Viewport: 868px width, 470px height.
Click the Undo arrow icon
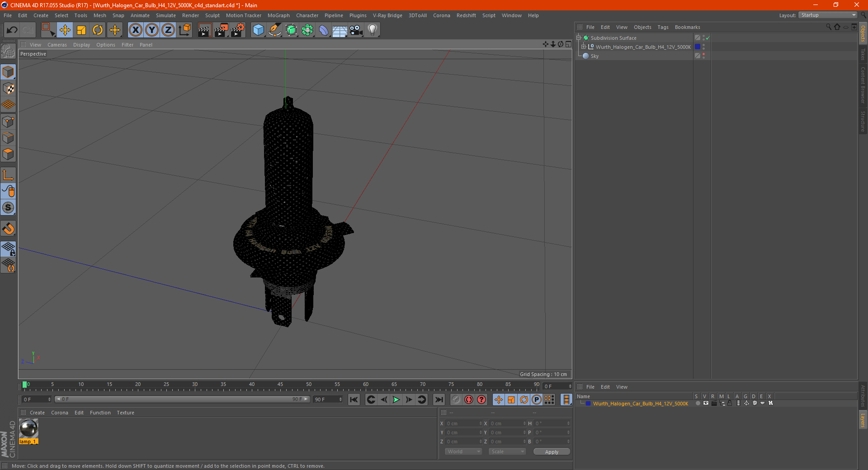12,30
